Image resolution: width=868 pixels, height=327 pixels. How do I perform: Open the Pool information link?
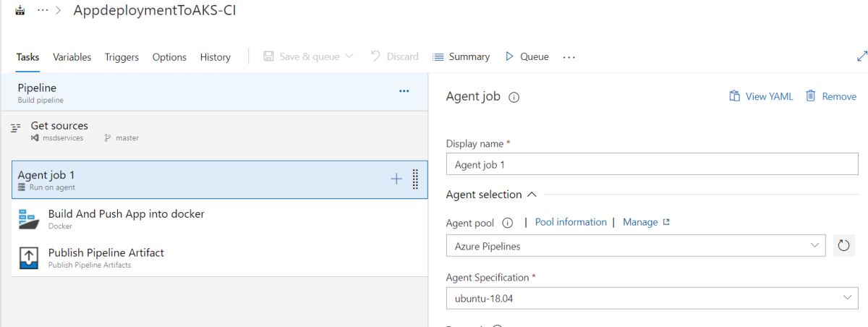pos(571,222)
